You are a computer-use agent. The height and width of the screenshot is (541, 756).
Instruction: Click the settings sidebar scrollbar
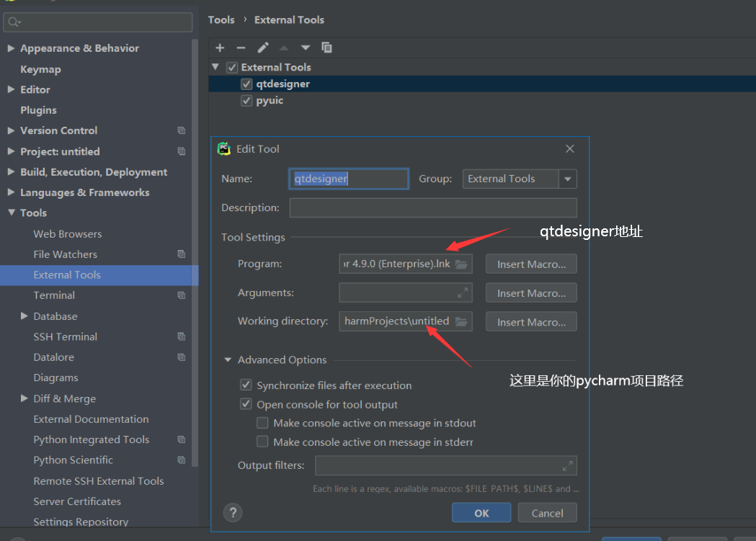(195, 253)
